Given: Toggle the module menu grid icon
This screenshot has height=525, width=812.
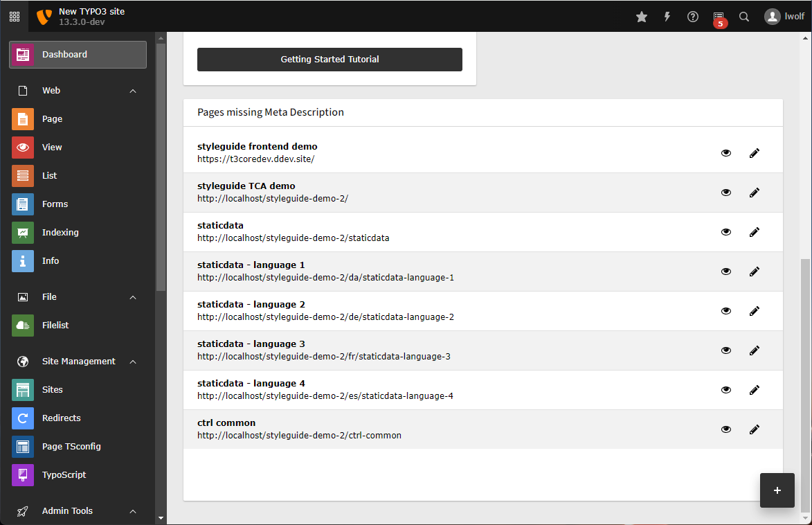Looking at the screenshot, I should click(14, 16).
